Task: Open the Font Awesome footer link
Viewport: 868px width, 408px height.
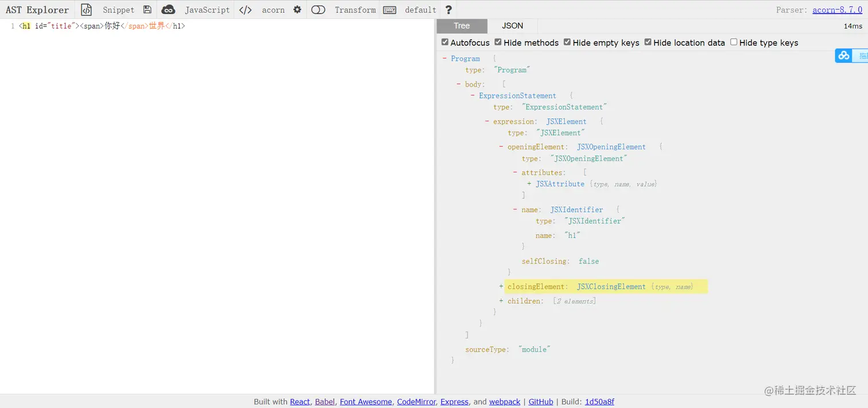Action: click(x=366, y=402)
